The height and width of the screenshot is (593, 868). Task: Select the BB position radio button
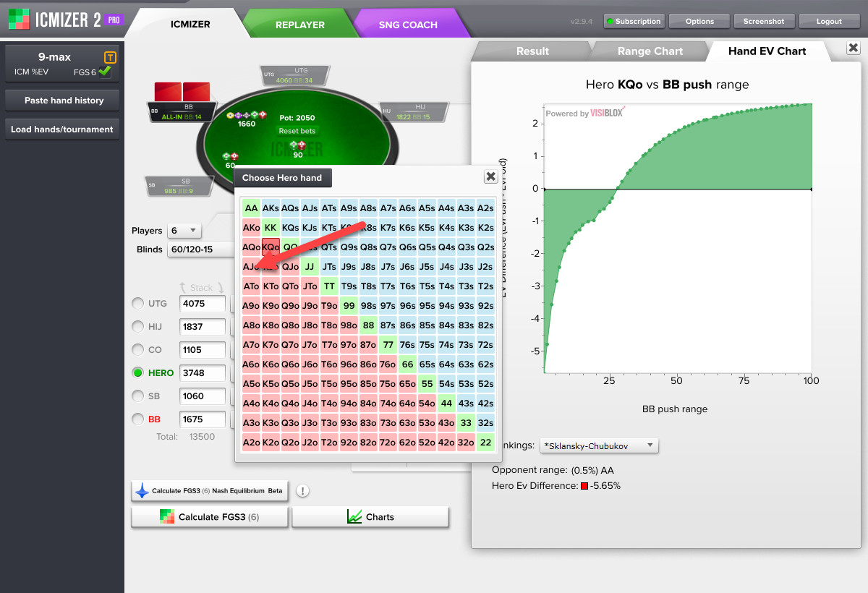click(137, 419)
